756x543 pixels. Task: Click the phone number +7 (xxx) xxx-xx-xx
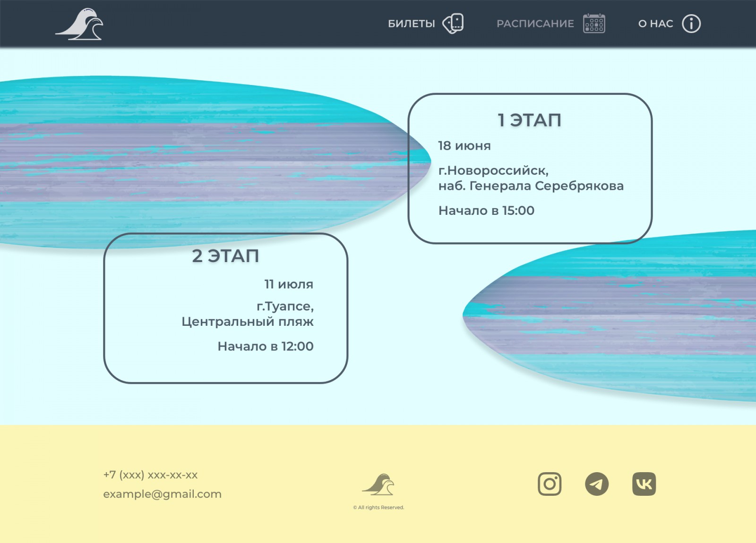pyautogui.click(x=150, y=475)
